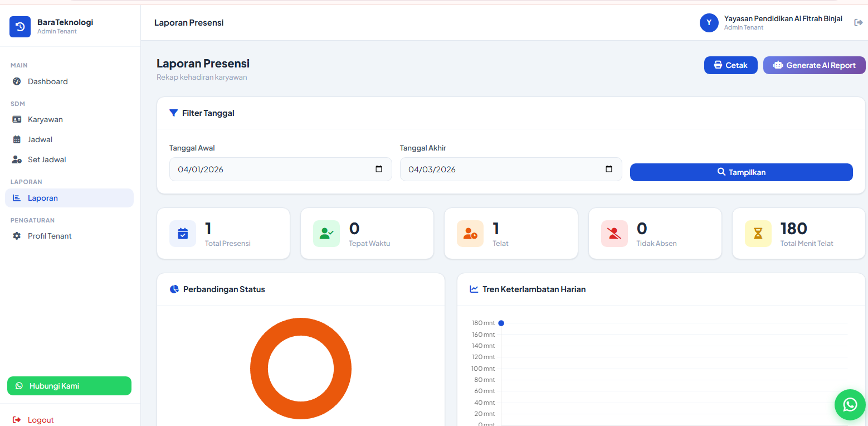Click the orange donut chart ring
This screenshot has height=426, width=868.
tap(259, 369)
